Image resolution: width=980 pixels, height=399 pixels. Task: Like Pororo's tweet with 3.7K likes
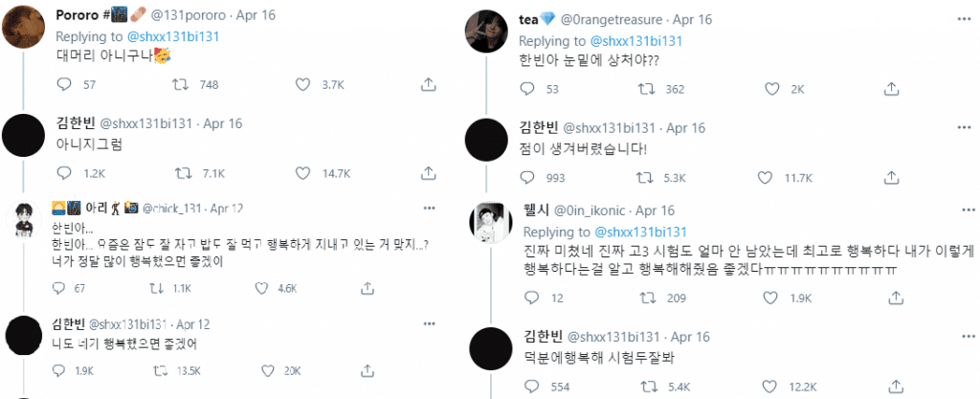303,84
